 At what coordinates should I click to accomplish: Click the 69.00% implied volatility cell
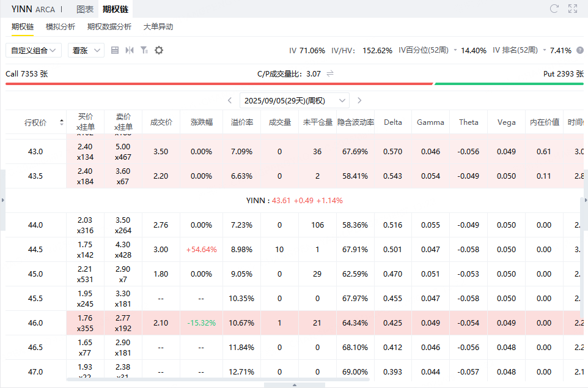click(355, 372)
